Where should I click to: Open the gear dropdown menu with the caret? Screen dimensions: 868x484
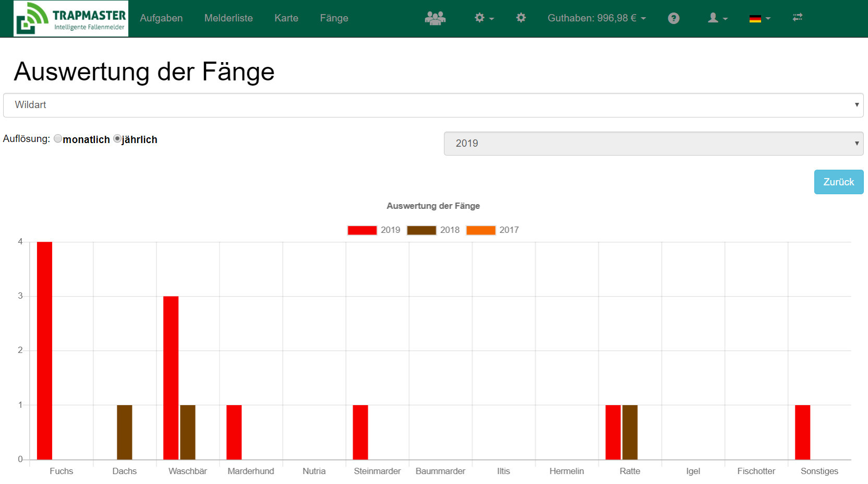484,18
